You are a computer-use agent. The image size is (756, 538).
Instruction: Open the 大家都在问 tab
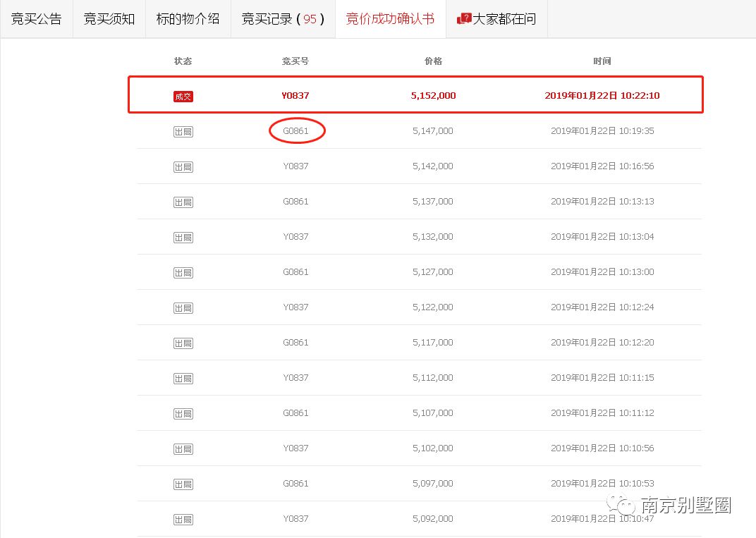502,19
